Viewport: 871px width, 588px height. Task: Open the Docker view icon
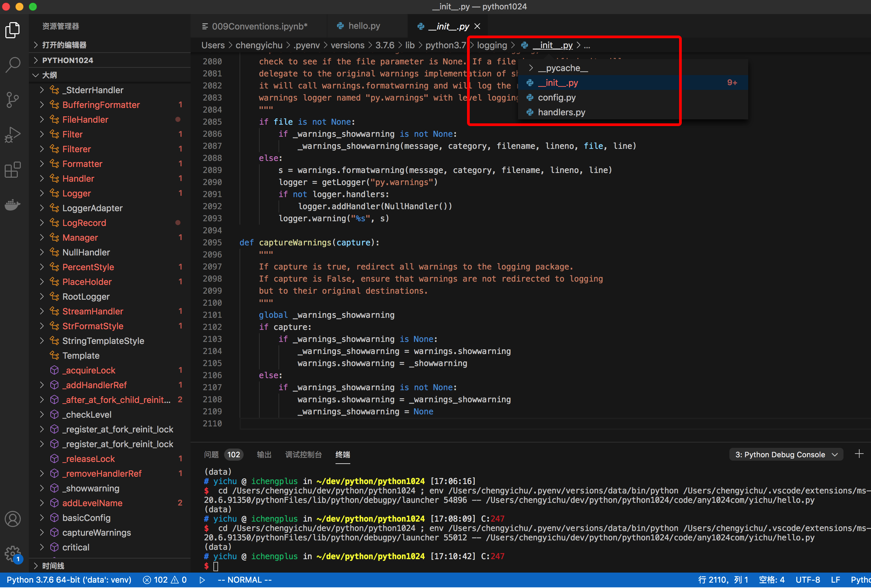tap(13, 204)
